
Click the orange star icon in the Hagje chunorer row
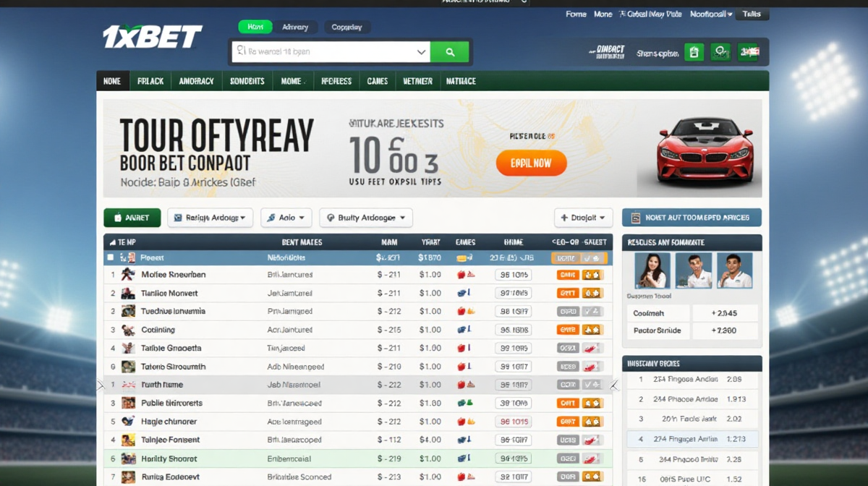click(592, 421)
